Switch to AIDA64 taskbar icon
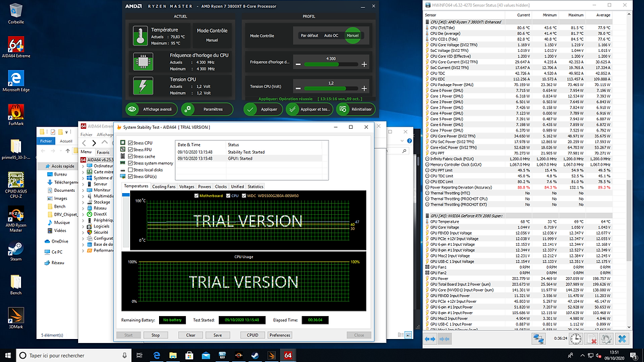This screenshot has width=644, height=362. coord(288,355)
